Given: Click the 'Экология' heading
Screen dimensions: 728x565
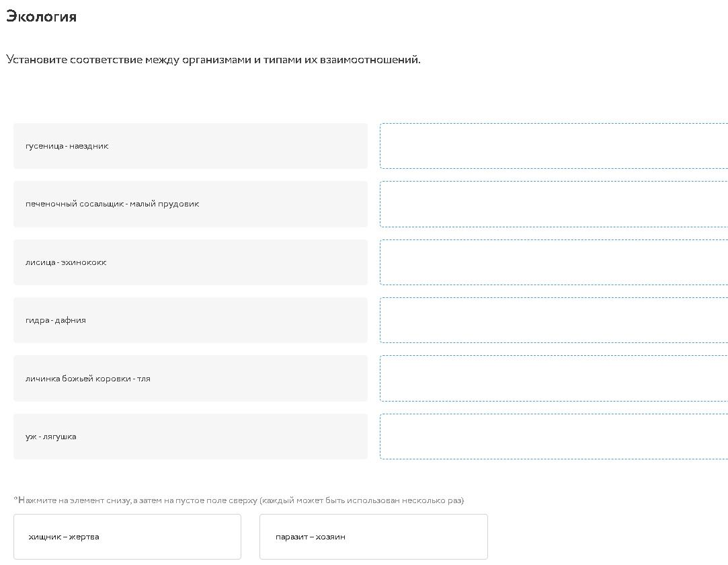Looking at the screenshot, I should (x=41, y=17).
